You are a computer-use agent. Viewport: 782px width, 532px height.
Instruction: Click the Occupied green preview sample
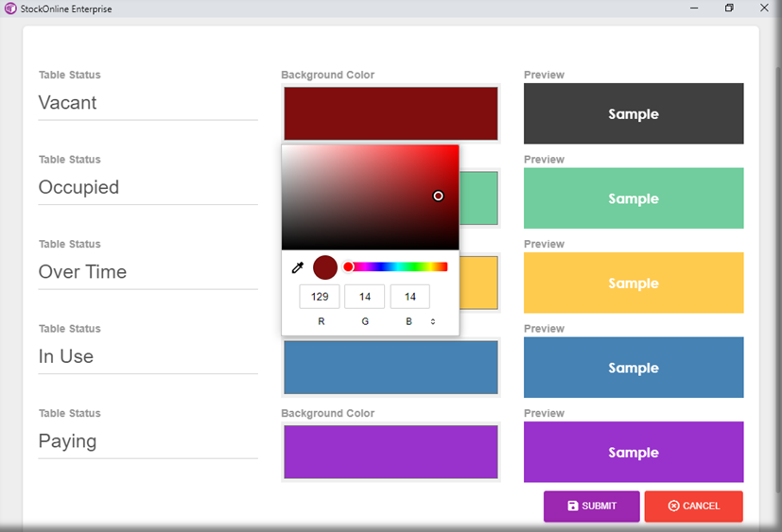click(634, 198)
